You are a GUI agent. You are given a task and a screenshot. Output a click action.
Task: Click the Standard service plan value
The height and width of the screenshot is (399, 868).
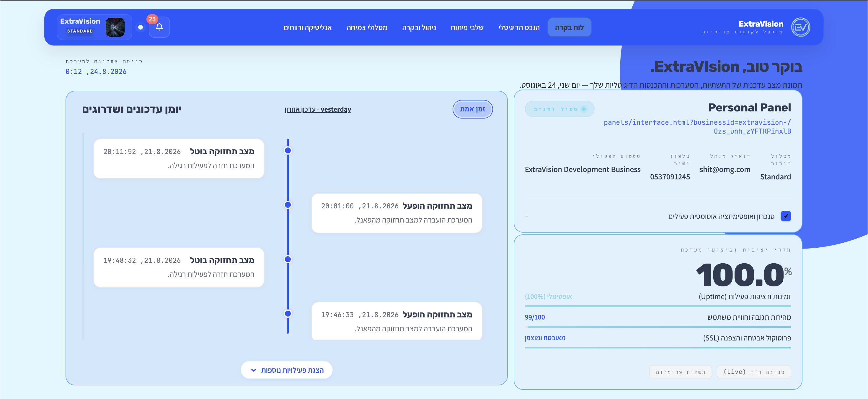(775, 177)
